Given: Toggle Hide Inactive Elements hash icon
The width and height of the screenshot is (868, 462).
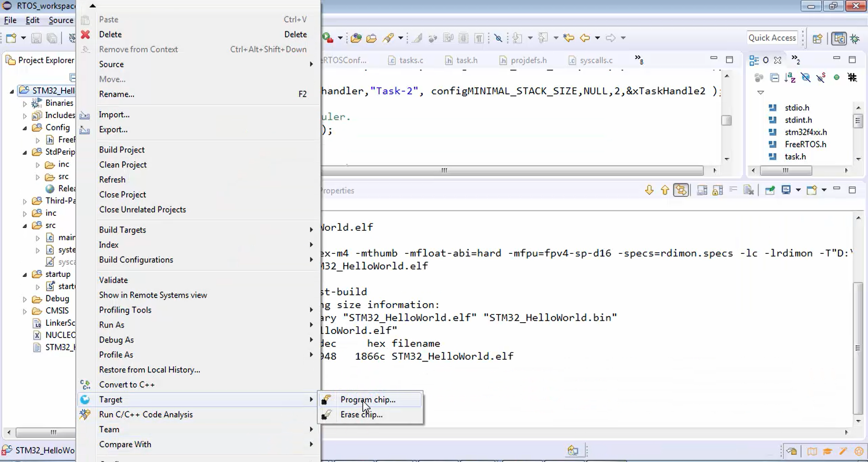Looking at the screenshot, I should (x=853, y=78).
